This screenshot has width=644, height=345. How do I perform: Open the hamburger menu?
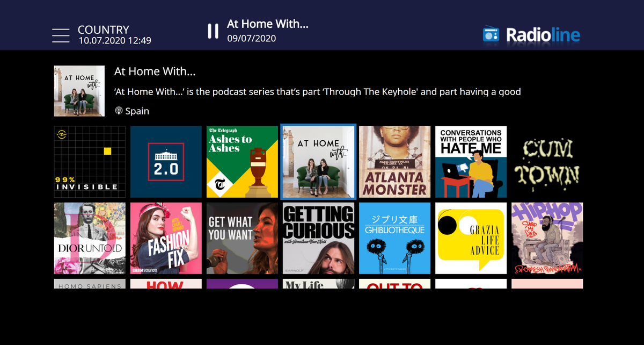(61, 35)
